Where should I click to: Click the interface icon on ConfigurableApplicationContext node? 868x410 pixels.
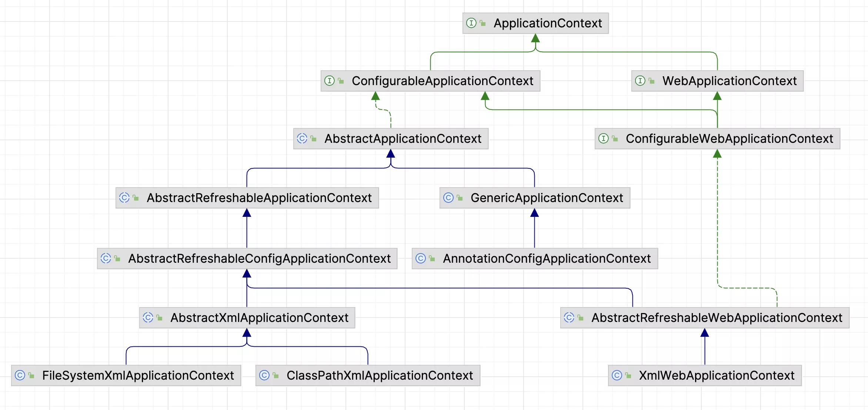(x=329, y=81)
